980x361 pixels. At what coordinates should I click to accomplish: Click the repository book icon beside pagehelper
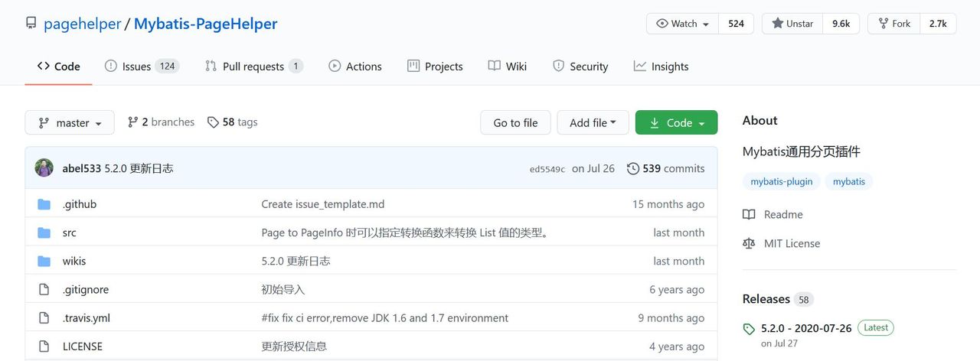31,24
